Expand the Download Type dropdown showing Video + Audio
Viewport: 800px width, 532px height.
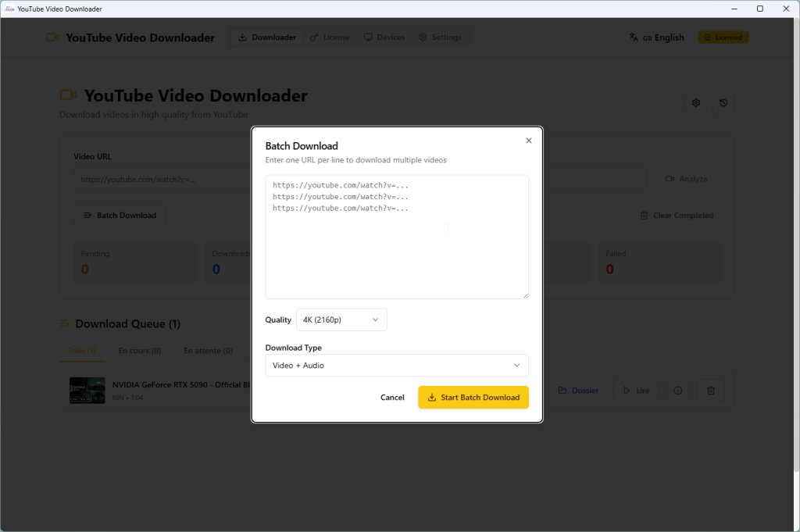point(397,365)
